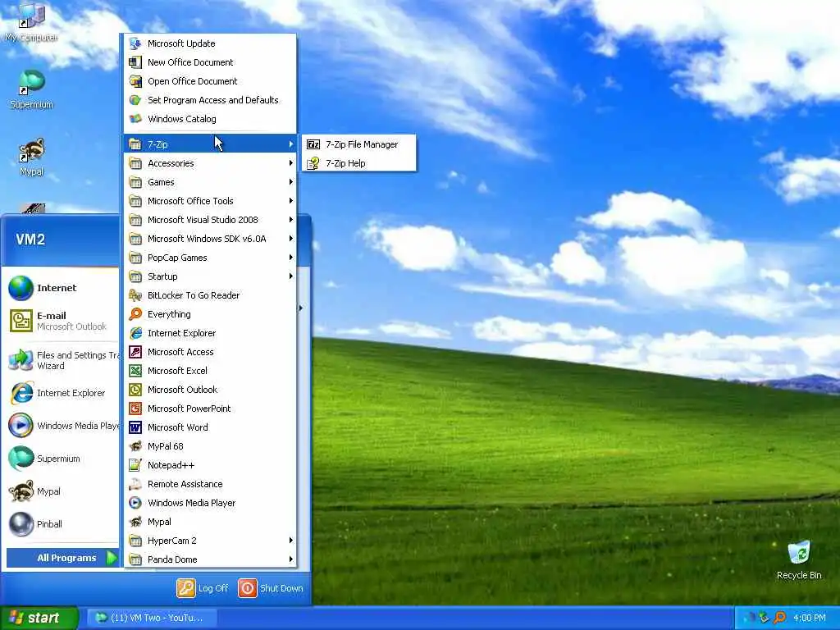Image resolution: width=840 pixels, height=630 pixels.
Task: Click the Shut Down button
Action: pyautogui.click(x=271, y=587)
